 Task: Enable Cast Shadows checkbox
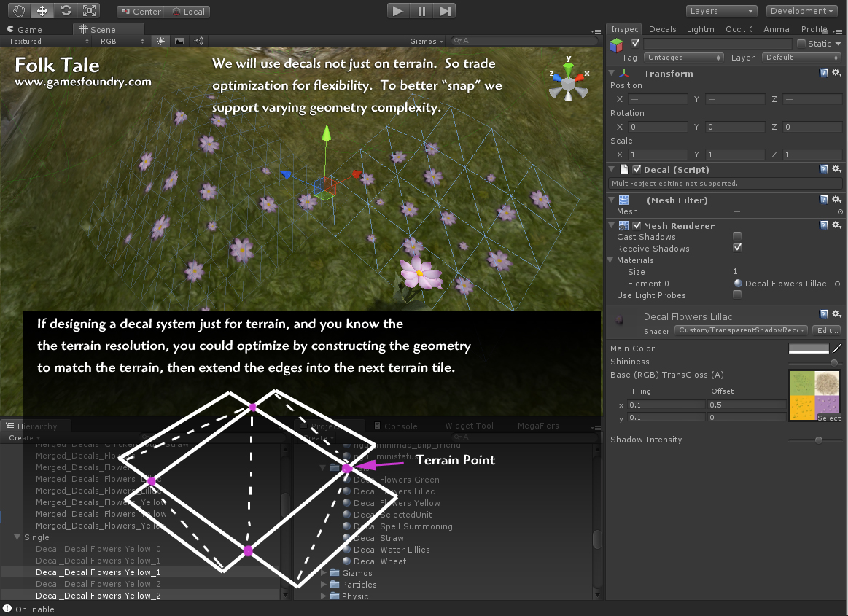[736, 235]
